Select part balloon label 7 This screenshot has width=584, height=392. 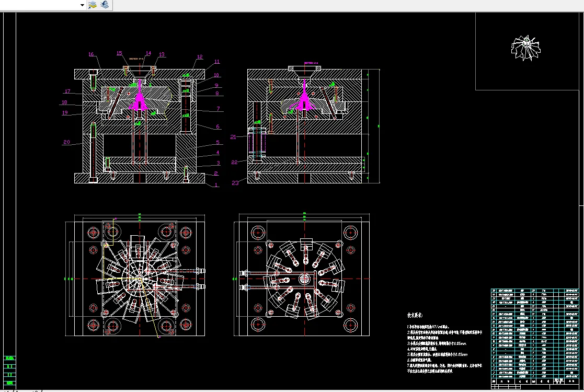click(x=218, y=109)
